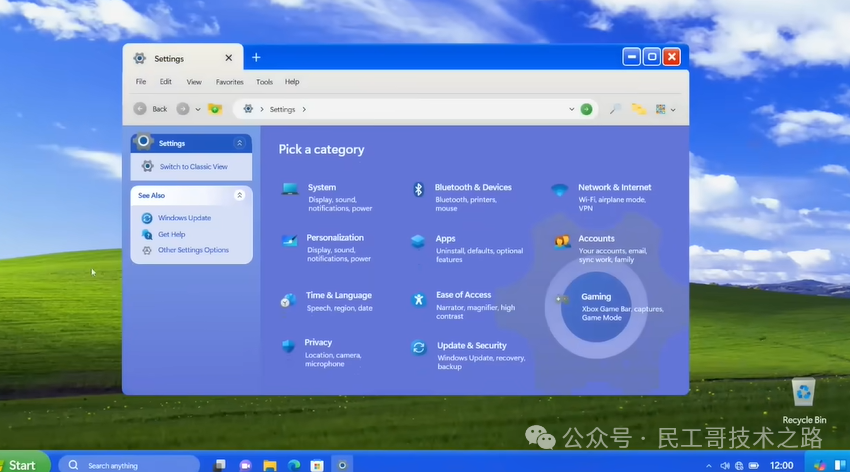Open the history dropdown next to Forward
This screenshot has height=472, width=850.
(x=198, y=109)
